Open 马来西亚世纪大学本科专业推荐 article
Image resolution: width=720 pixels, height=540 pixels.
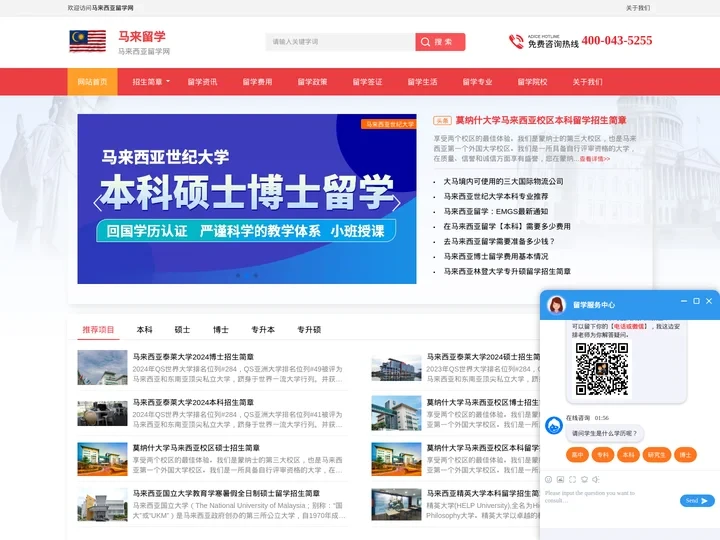pos(496,197)
